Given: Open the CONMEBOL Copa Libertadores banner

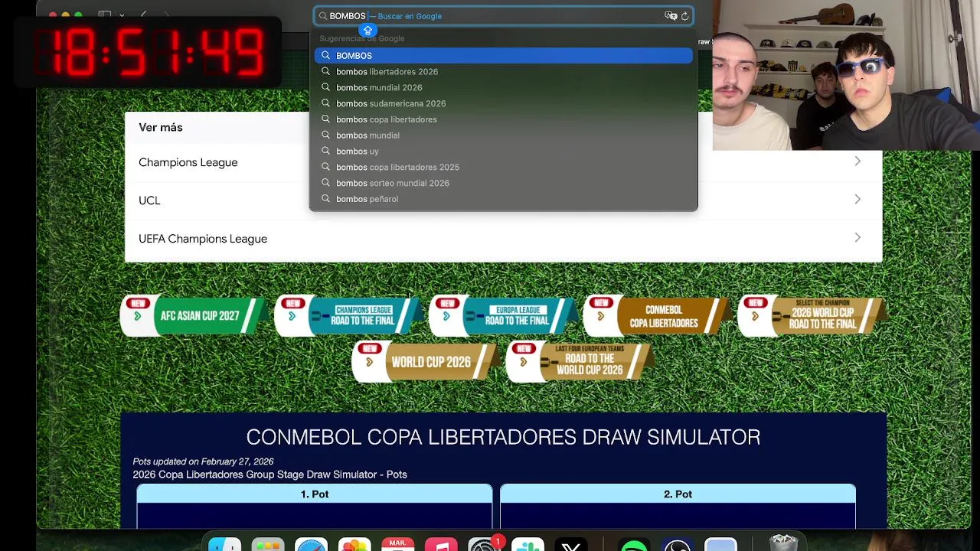Looking at the screenshot, I should (x=657, y=315).
